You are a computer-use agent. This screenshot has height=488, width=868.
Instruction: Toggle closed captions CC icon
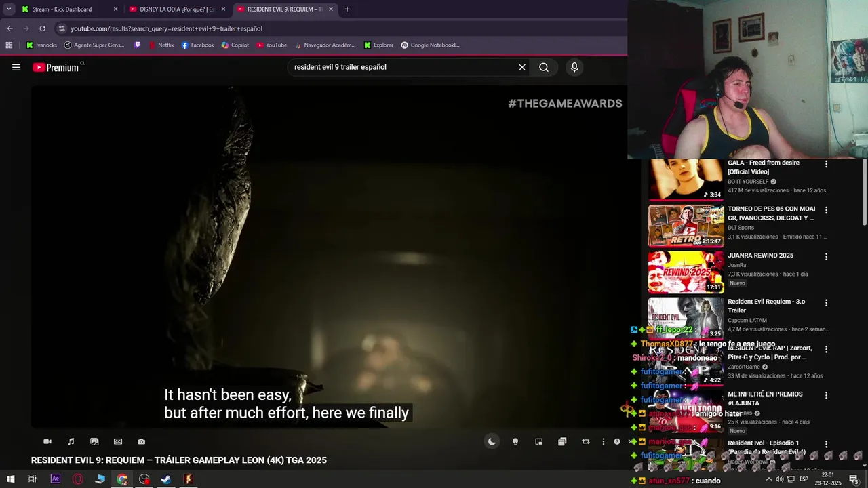pos(118,442)
